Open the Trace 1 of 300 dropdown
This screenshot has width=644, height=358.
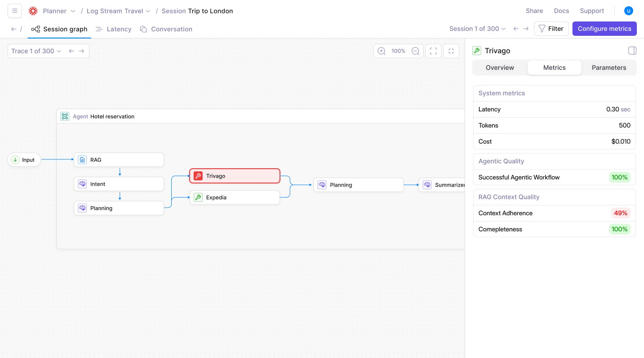tap(36, 51)
